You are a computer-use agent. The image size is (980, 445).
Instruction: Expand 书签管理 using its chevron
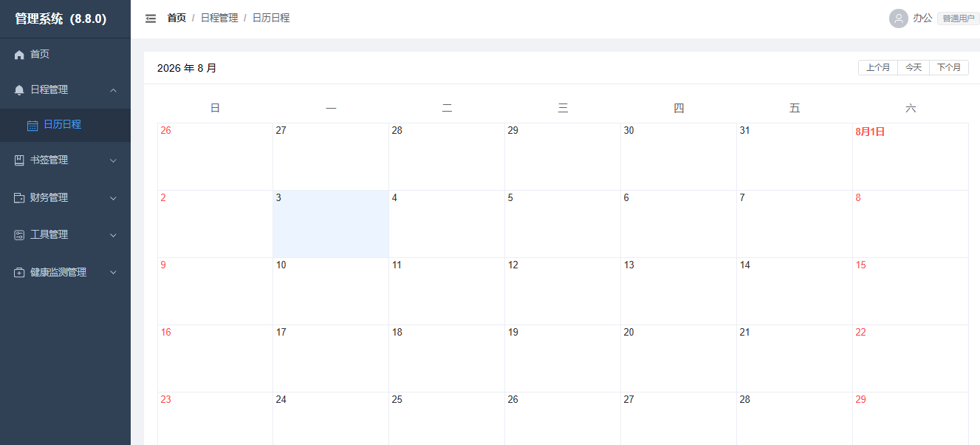point(113,160)
